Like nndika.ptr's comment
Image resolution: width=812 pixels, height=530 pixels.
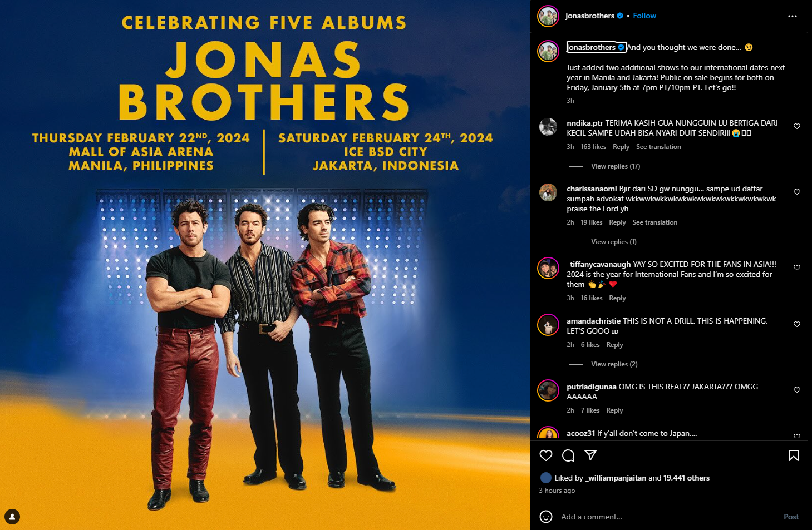[797, 126]
